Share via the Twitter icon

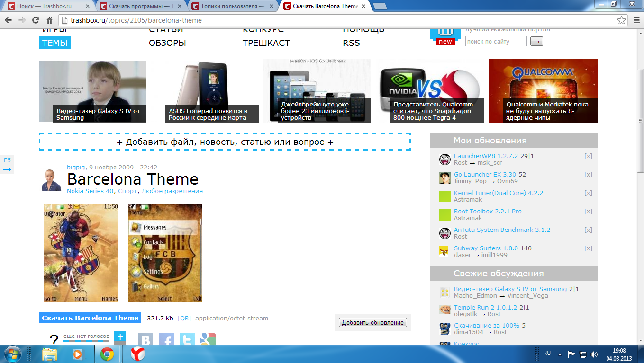187,339
